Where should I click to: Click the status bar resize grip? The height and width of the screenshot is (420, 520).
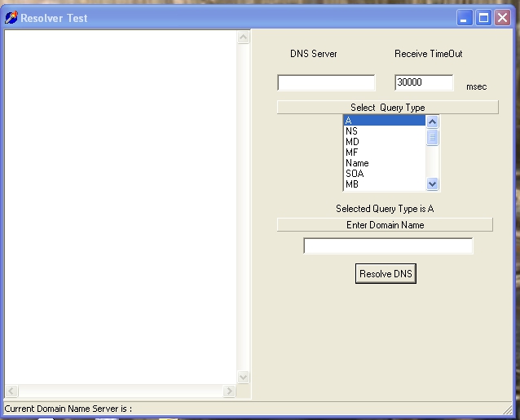pyautogui.click(x=508, y=409)
